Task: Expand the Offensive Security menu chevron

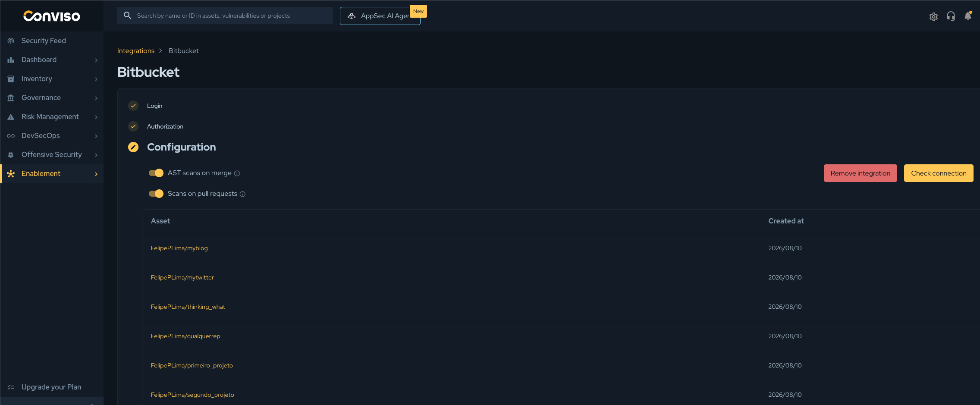Action: [96, 155]
